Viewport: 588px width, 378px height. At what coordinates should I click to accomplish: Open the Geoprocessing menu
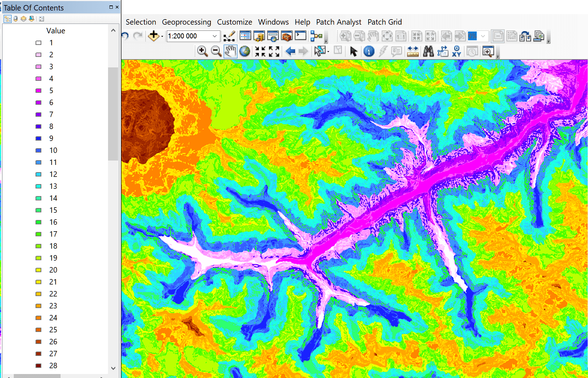click(186, 22)
